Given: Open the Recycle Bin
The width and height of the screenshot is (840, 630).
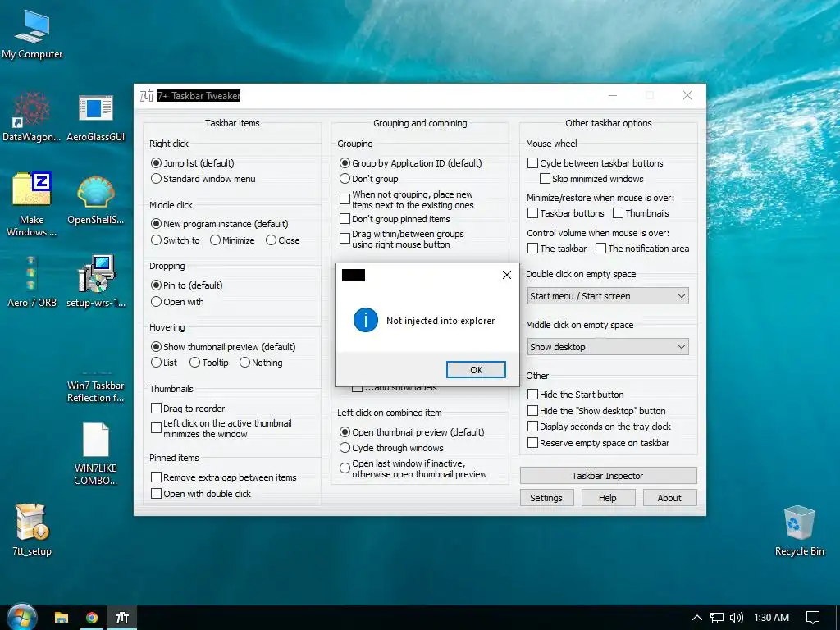Looking at the screenshot, I should [x=799, y=531].
